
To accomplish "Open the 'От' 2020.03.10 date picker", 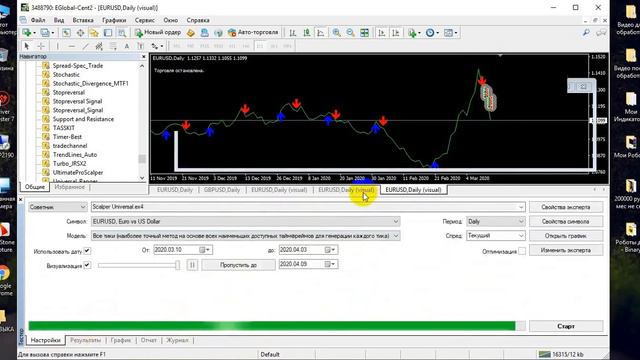I will (205, 250).
